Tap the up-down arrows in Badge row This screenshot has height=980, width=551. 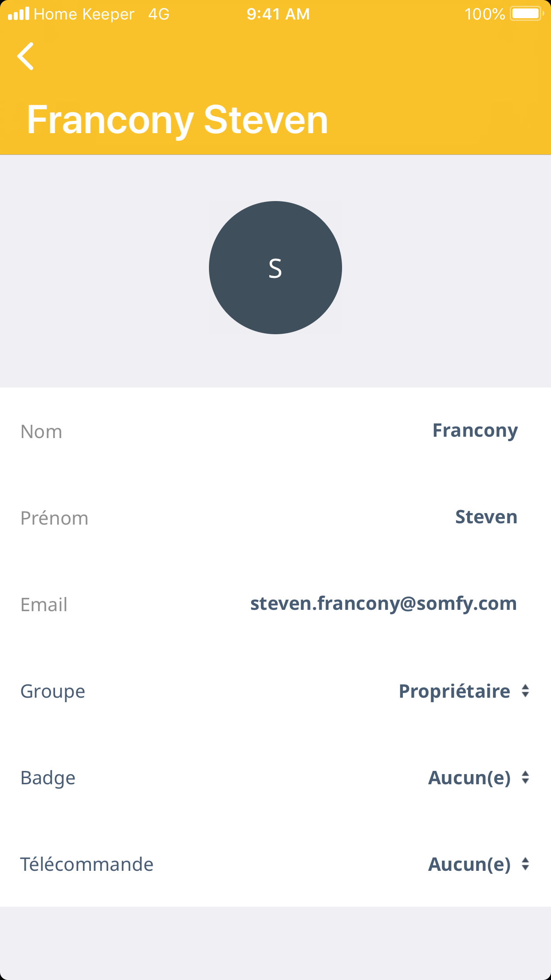pyautogui.click(x=526, y=778)
